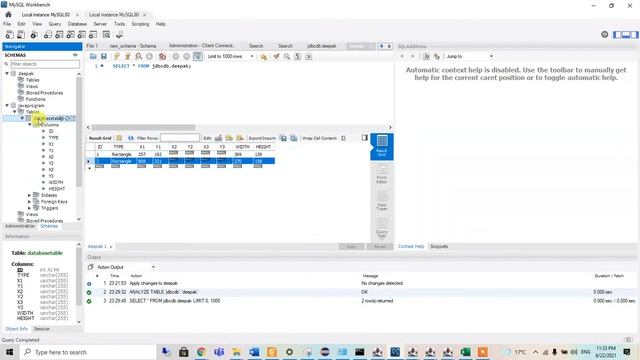Screen dimensions: 640x360
Task: Click the search table data icon
Action: click(x=107, y=35)
